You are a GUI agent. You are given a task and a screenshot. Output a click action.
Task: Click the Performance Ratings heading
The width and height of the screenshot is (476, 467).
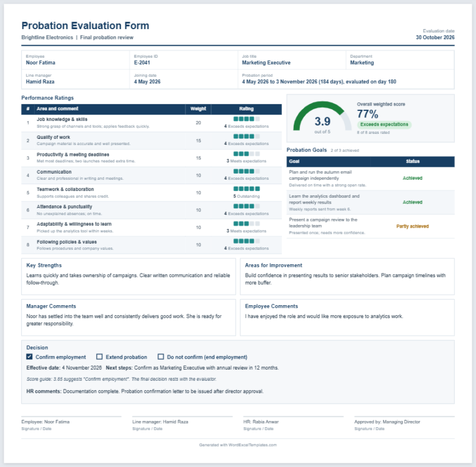click(x=47, y=98)
